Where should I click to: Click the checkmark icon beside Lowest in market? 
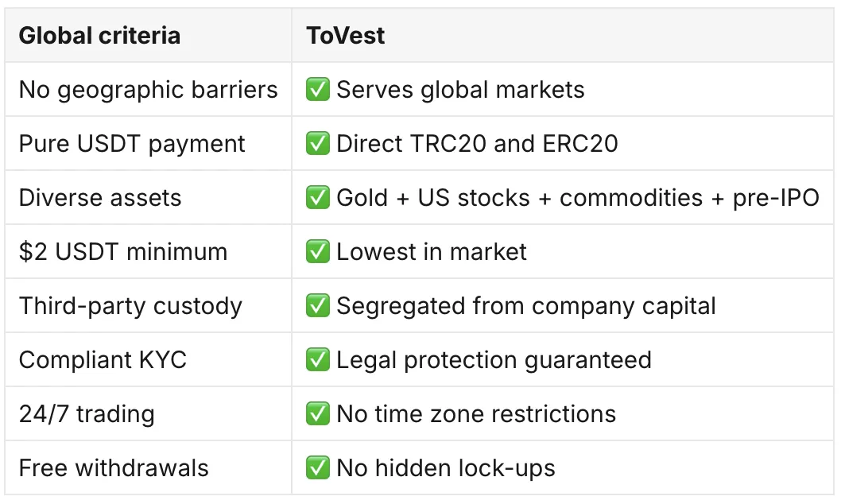coord(317,251)
